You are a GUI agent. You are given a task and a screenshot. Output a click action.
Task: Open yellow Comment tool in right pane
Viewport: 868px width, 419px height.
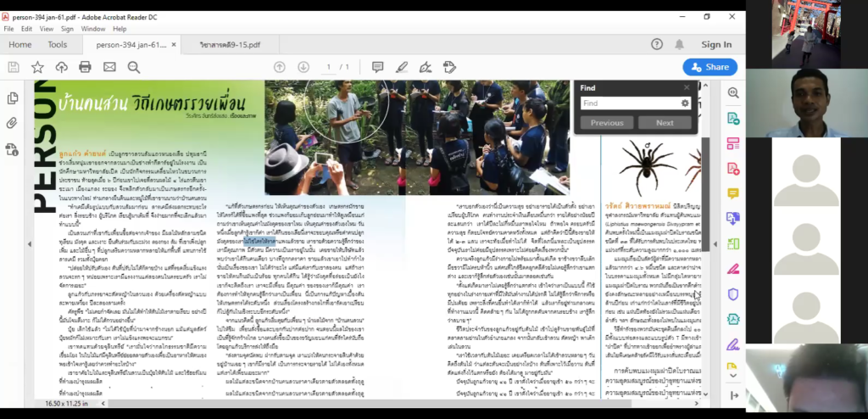click(x=733, y=193)
